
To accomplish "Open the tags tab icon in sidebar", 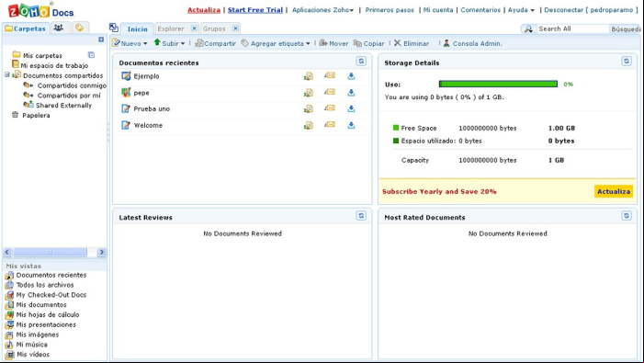I will [79, 28].
